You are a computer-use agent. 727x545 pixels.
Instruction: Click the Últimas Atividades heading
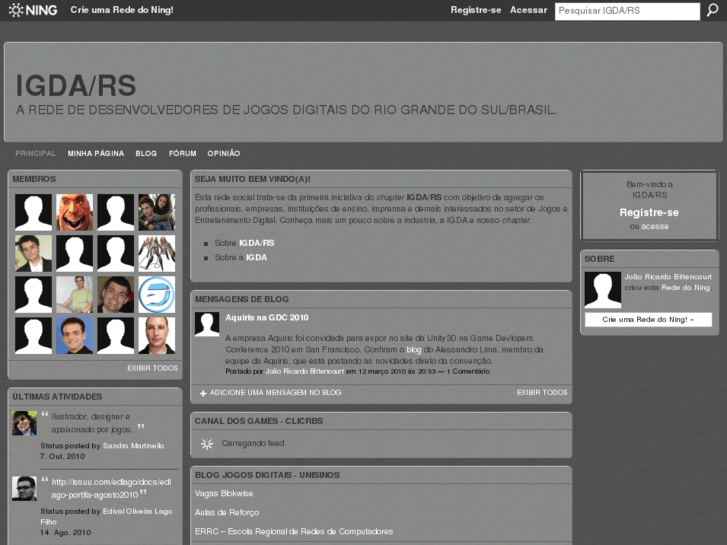coord(57,397)
